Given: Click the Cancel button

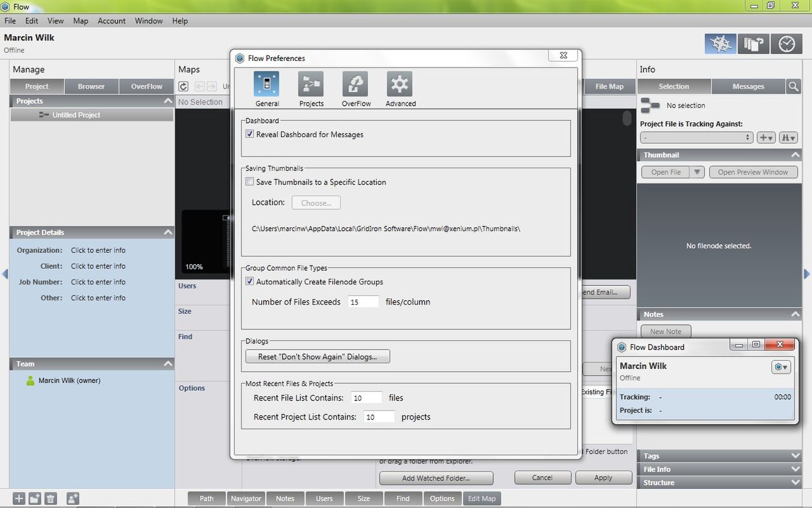Looking at the screenshot, I should coord(542,478).
